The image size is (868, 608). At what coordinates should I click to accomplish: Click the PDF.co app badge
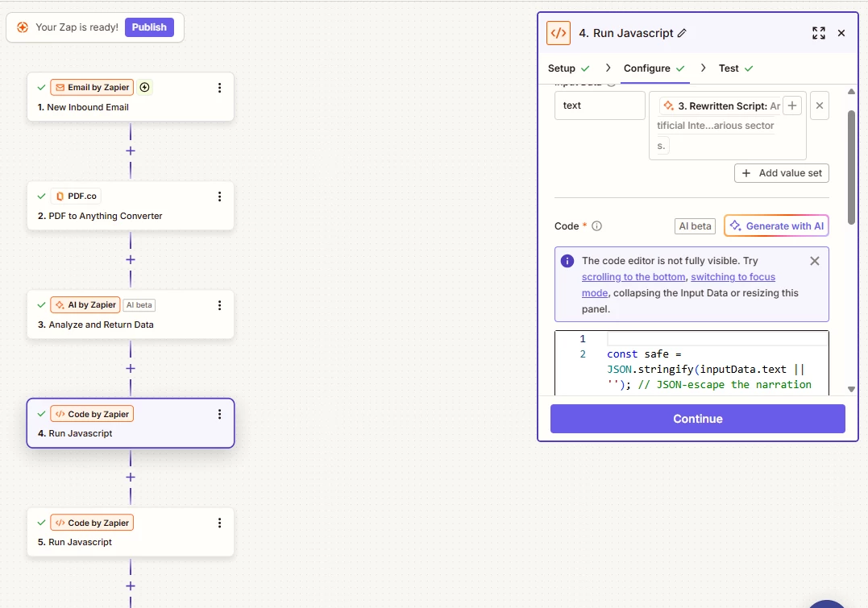(x=77, y=196)
